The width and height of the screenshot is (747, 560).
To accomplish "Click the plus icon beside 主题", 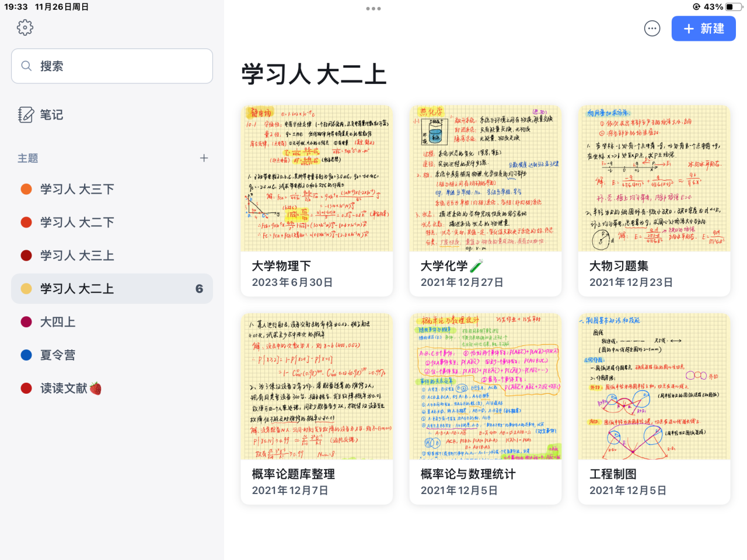I will click(x=204, y=158).
